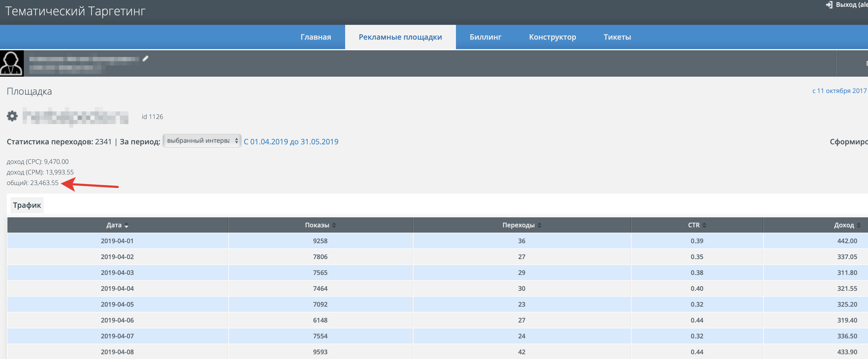The image size is (868, 359).
Task: Switch to the Конструктор tab
Action: click(552, 37)
